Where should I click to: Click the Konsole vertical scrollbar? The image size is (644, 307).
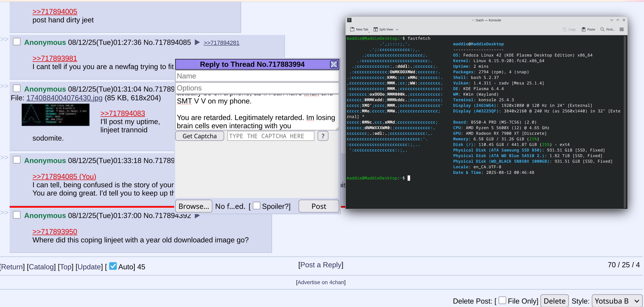[625, 122]
